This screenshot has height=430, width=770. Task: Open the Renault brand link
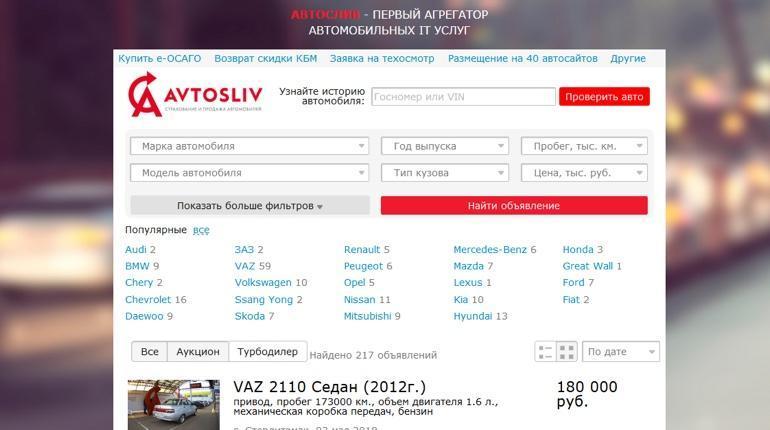(362, 249)
